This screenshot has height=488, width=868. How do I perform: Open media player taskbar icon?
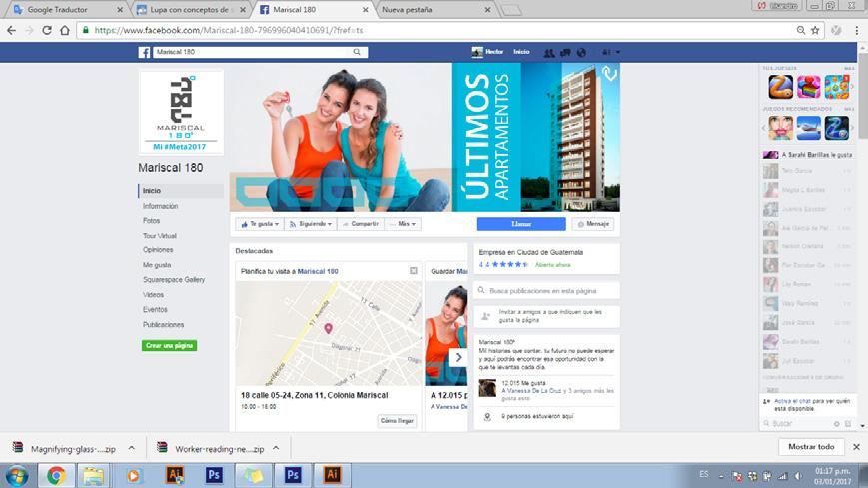134,476
